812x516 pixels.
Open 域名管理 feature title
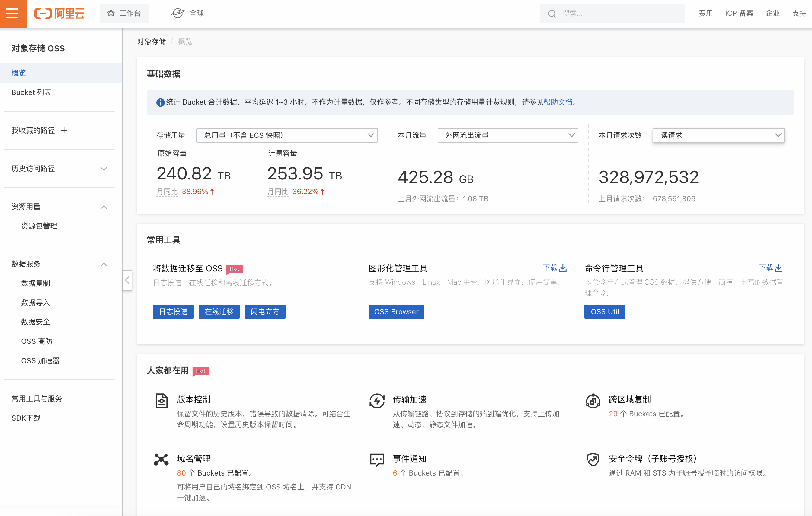tap(193, 459)
